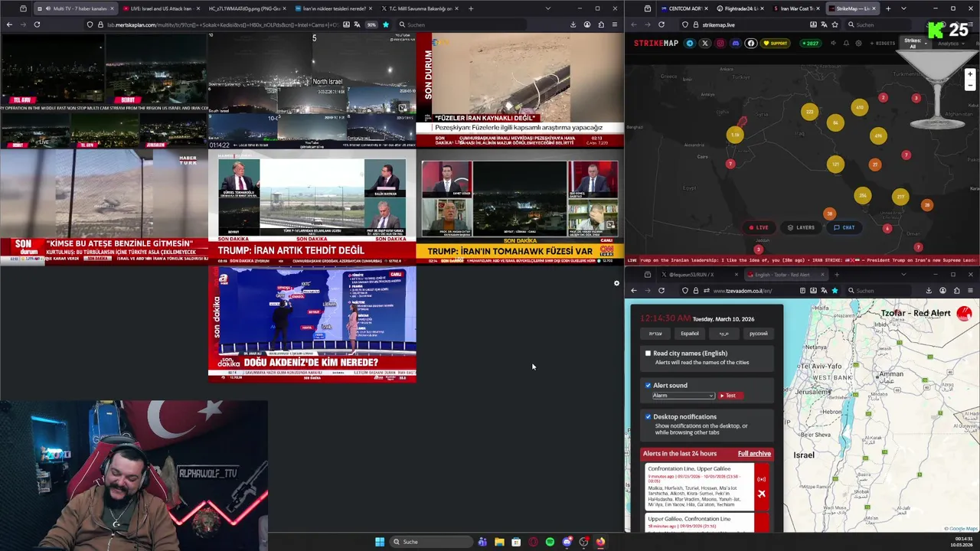Open StrikeMap notification bell
The width and height of the screenshot is (980, 551).
846,44
